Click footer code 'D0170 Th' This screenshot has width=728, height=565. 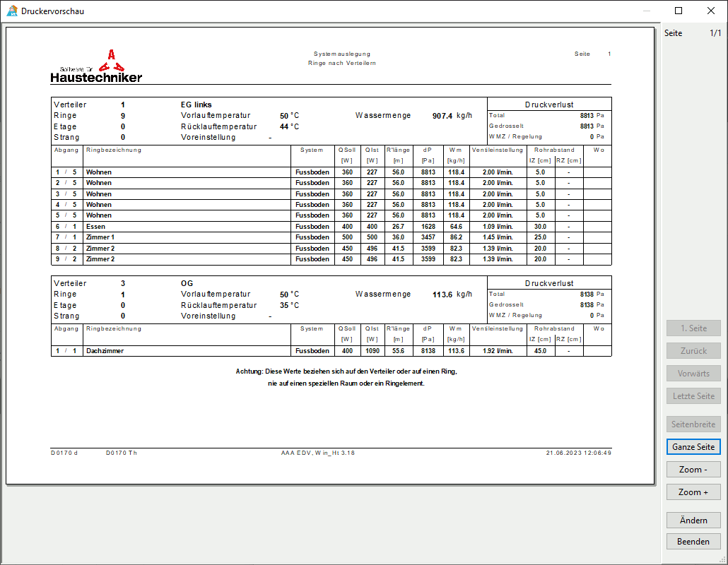click(x=122, y=453)
